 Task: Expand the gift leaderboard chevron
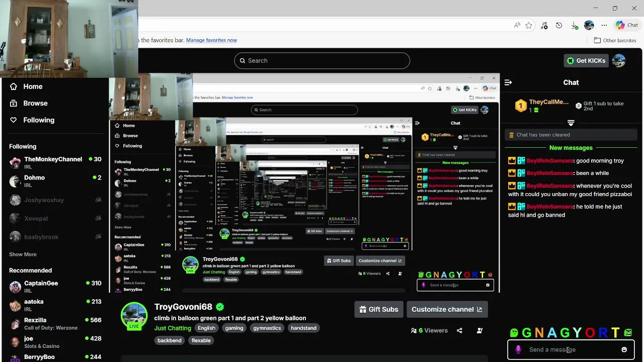571,123
